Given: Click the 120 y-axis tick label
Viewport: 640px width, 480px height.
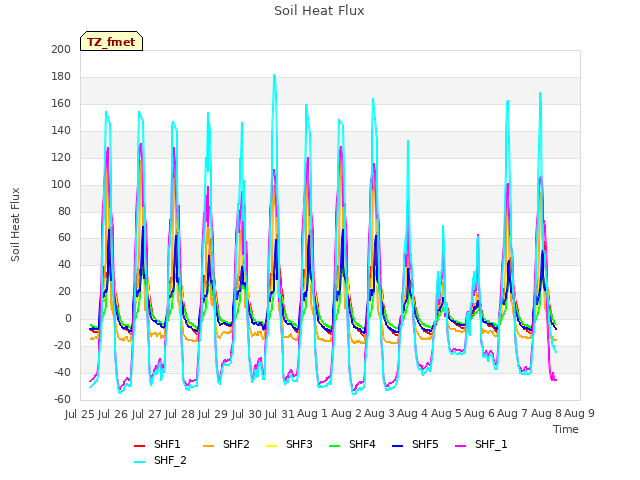Looking at the screenshot, I should (61, 157).
